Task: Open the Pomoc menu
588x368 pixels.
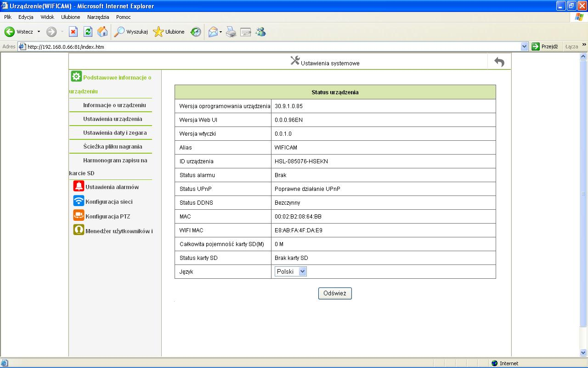Action: click(124, 17)
